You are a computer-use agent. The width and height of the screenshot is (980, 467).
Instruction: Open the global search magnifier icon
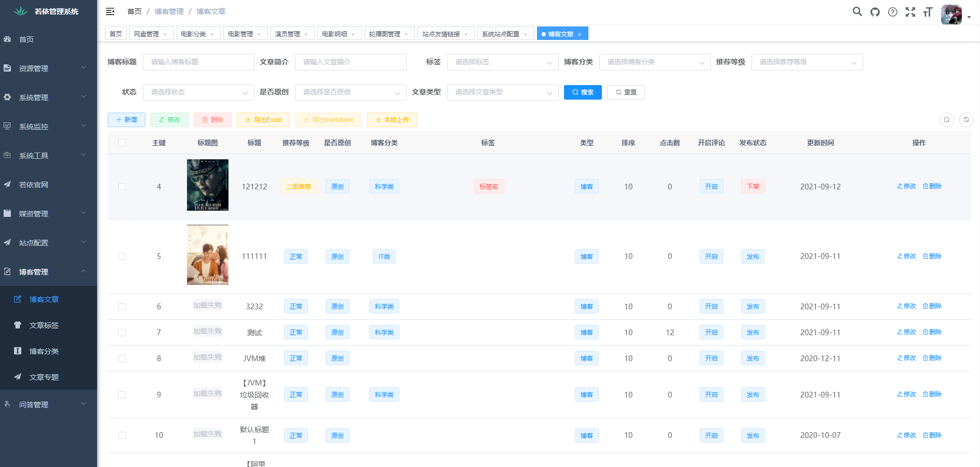857,11
